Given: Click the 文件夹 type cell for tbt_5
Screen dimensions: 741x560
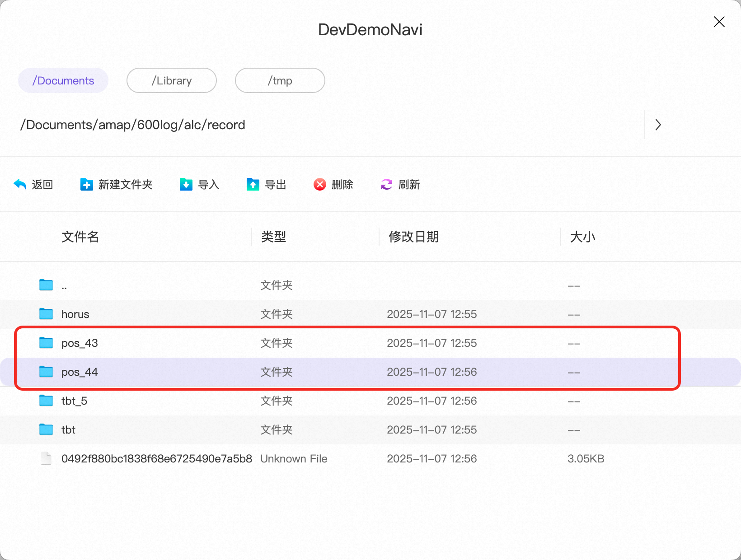Looking at the screenshot, I should [277, 401].
